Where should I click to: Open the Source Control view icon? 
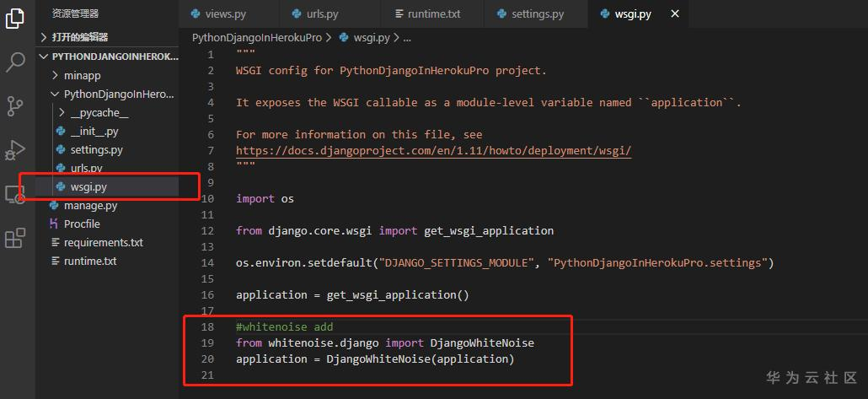[x=15, y=105]
